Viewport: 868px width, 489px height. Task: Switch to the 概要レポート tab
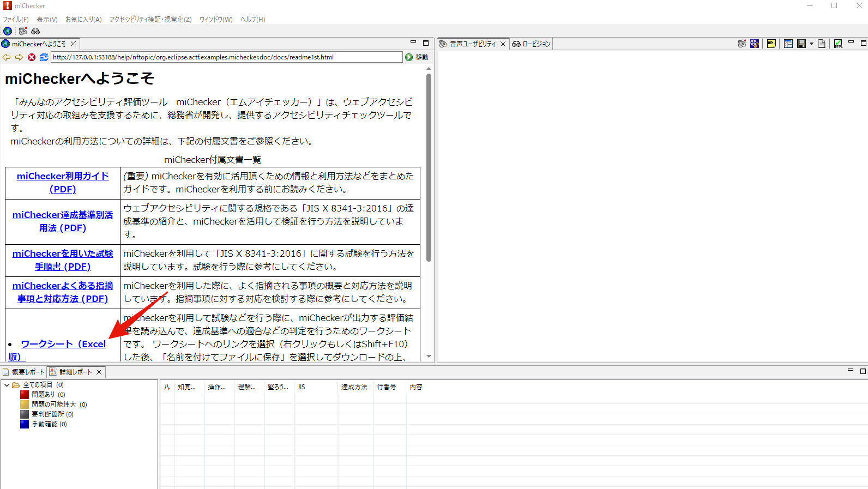click(x=24, y=372)
